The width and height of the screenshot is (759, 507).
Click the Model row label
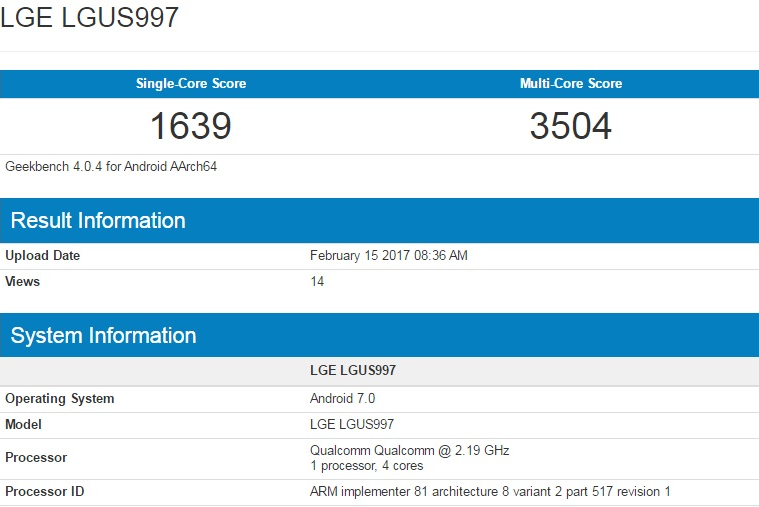pos(23,425)
